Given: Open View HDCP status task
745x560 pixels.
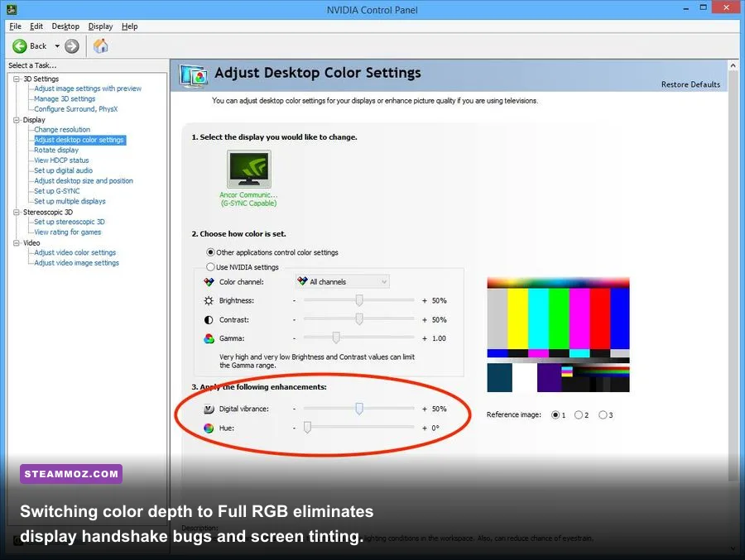Looking at the screenshot, I should point(61,160).
